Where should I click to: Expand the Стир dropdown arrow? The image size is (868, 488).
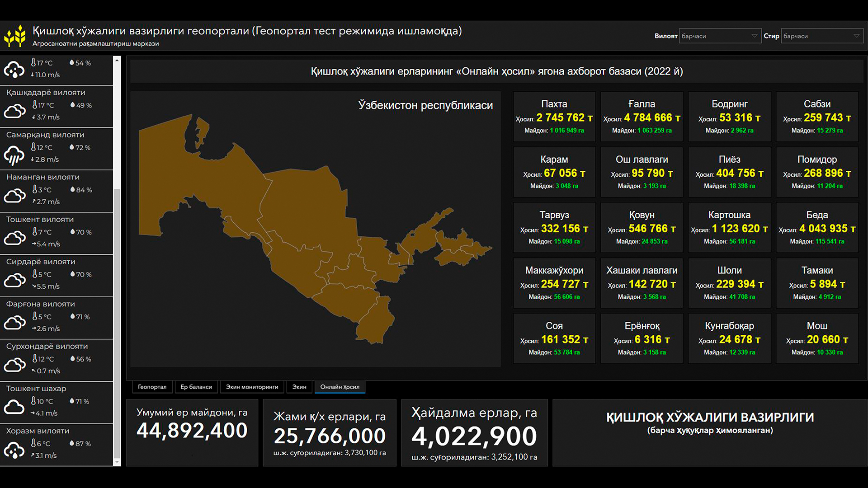click(856, 36)
